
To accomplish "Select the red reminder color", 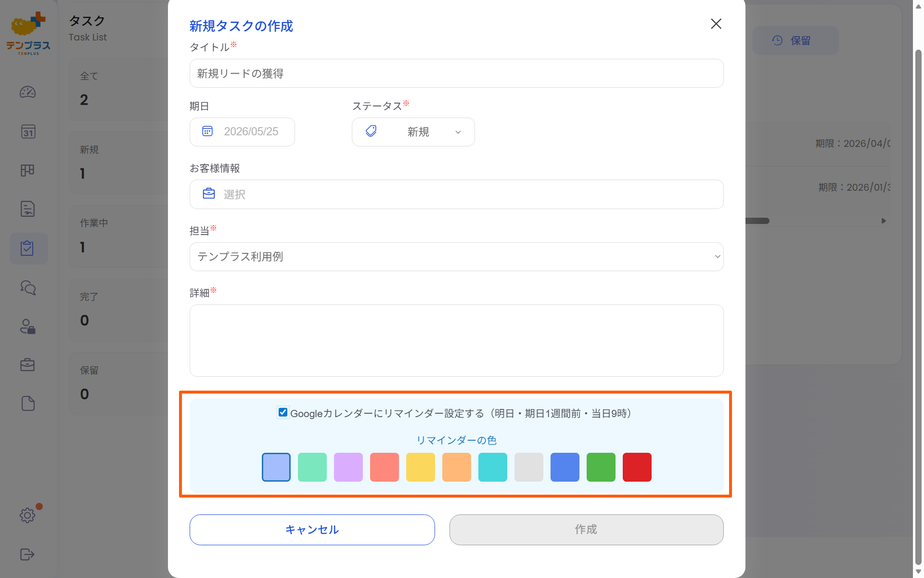I will (637, 467).
